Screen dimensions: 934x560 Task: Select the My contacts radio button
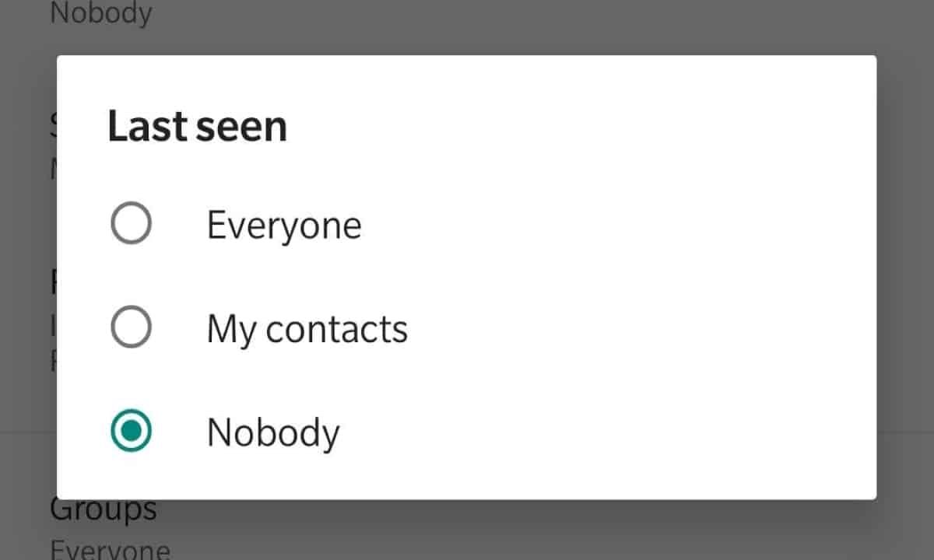coord(131,328)
